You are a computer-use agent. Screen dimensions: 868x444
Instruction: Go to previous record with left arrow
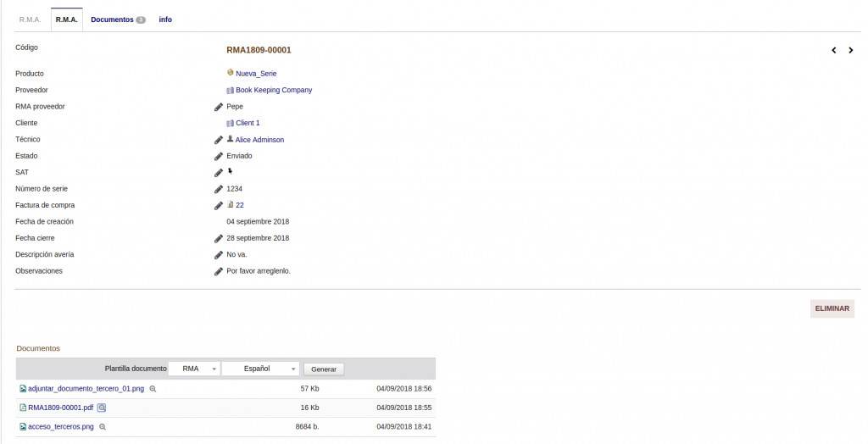pyautogui.click(x=834, y=51)
